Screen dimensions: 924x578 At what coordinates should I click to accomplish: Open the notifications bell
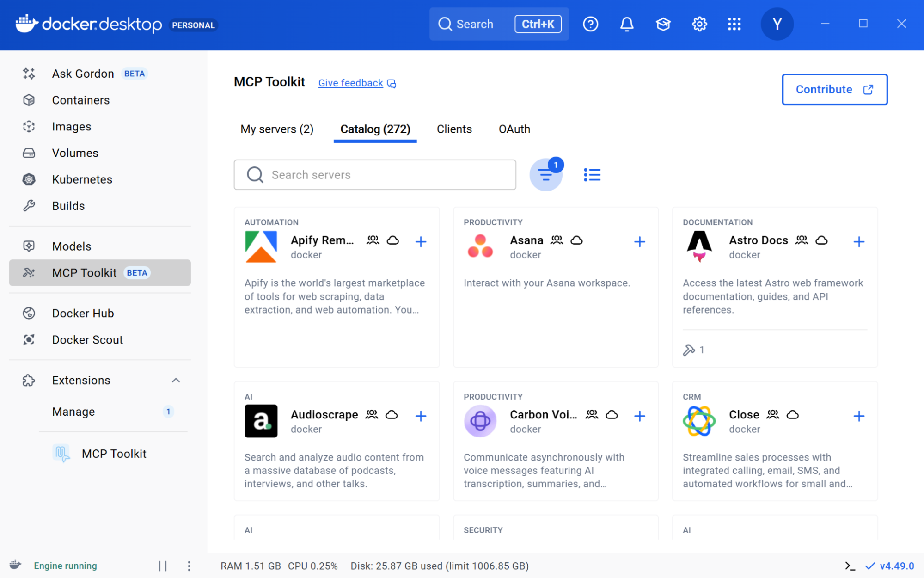pos(627,24)
